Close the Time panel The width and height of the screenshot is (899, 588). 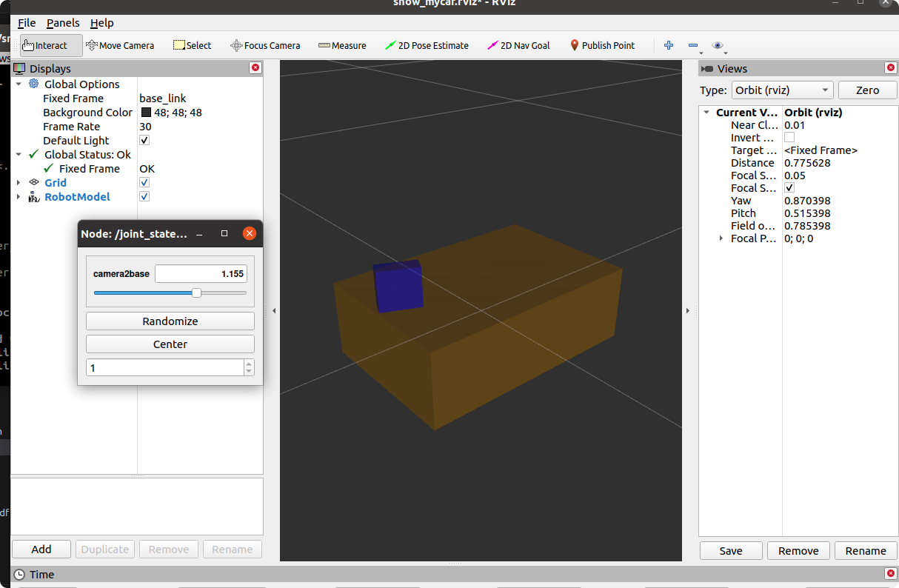[891, 573]
